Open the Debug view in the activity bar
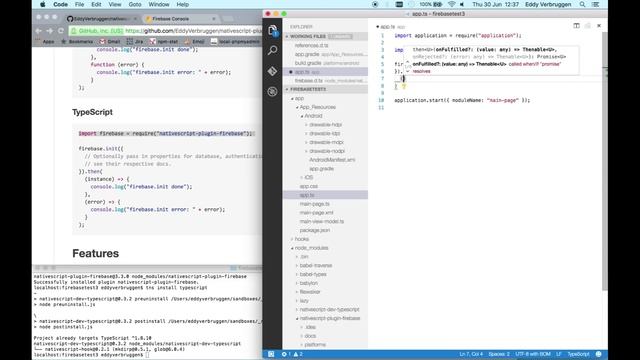 pos(273,91)
